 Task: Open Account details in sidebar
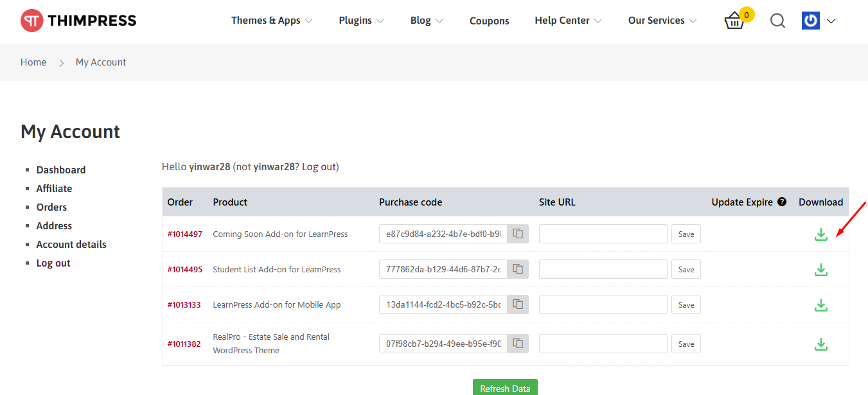point(71,245)
